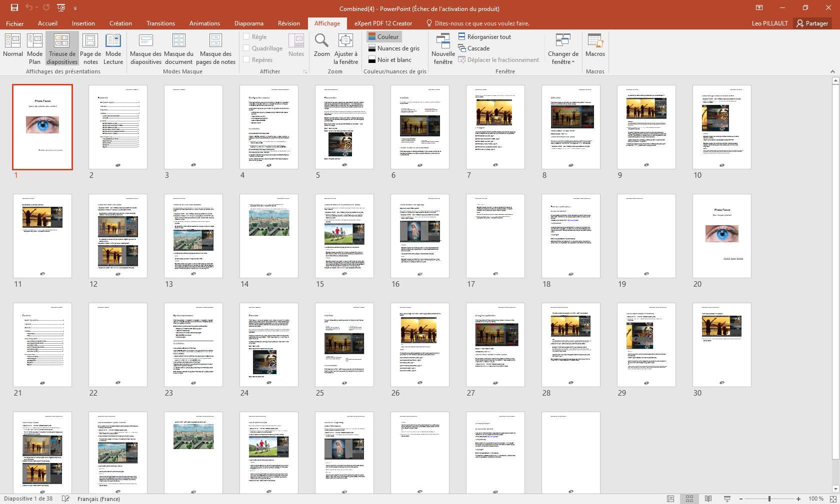Image resolution: width=840 pixels, height=504 pixels.
Task: Click the vertical scrollbar up arrow
Action: [835, 80]
